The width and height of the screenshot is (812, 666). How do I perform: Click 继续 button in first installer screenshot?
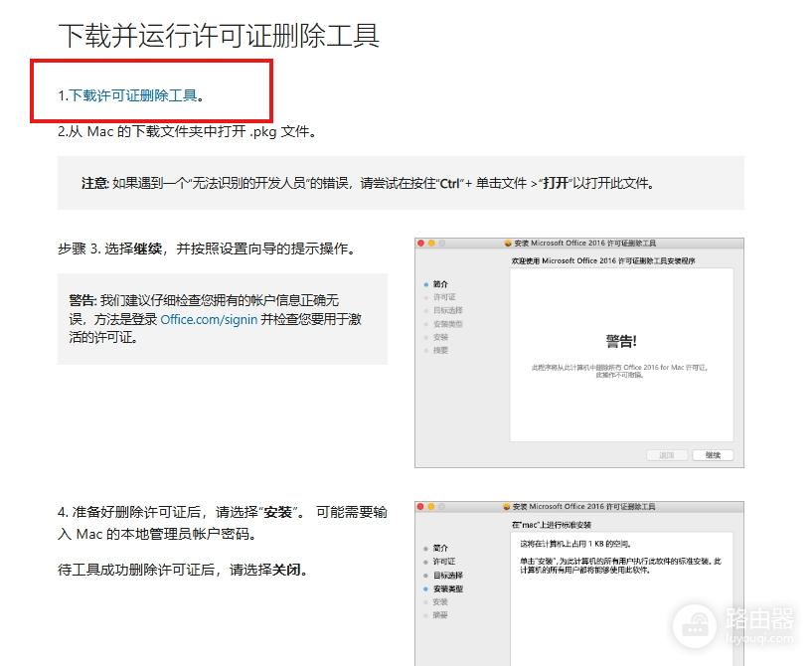point(713,455)
